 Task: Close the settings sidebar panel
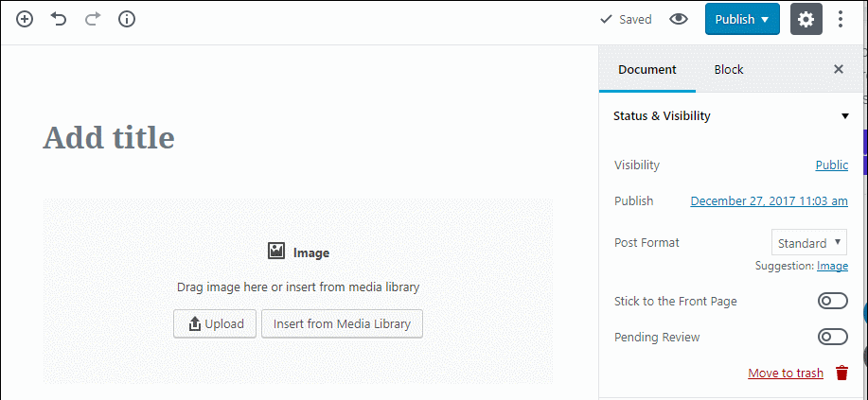pos(839,69)
